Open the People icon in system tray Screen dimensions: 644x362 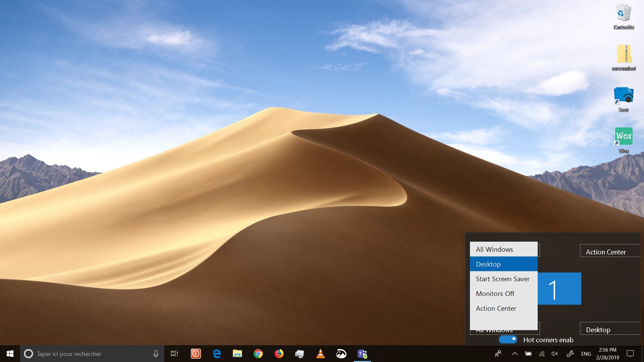(498, 354)
